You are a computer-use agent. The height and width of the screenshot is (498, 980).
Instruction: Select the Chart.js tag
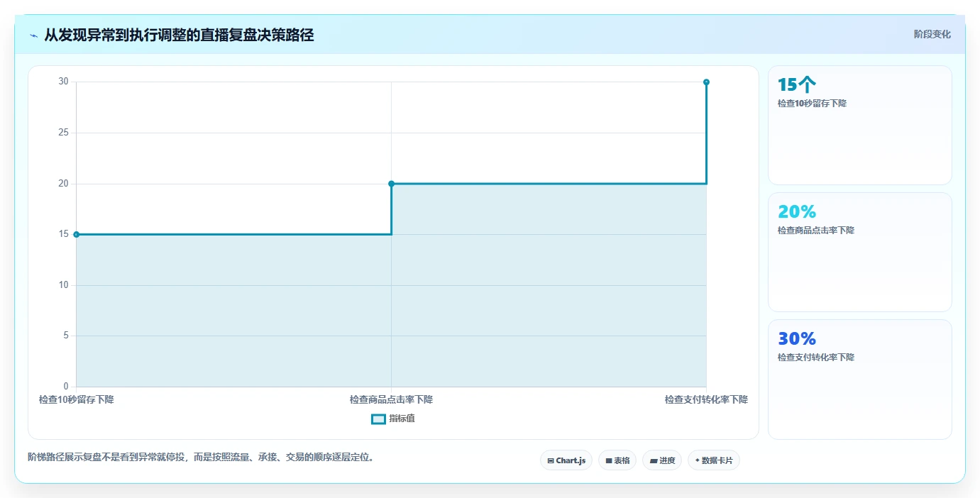pyautogui.click(x=566, y=460)
